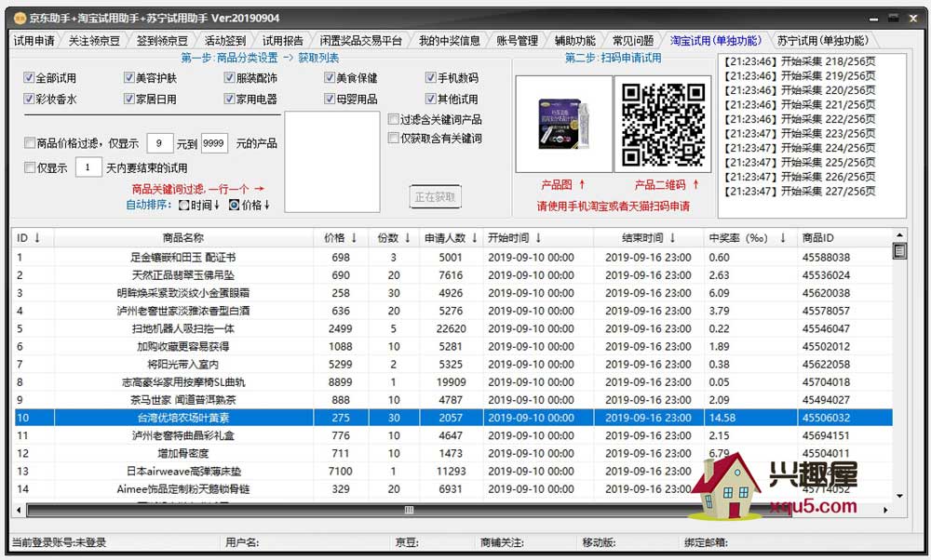Image resolution: width=931 pixels, height=560 pixels.
Task: Click the keyword filter text area
Action: pos(332,161)
